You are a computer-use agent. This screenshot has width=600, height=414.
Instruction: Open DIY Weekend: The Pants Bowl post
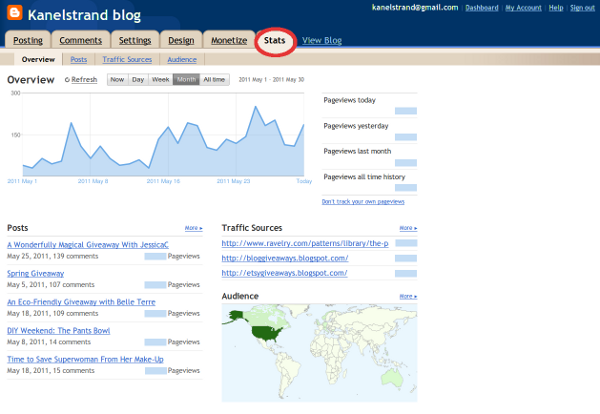pos(59,331)
